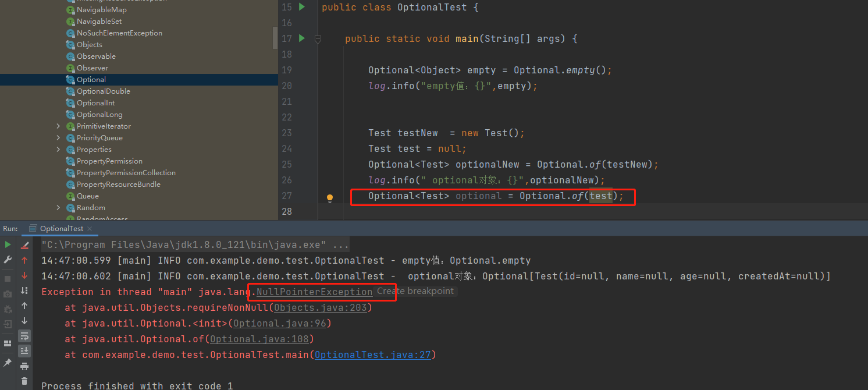Screen dimensions: 868x390
Task: Select OptionalInt in the project tree
Action: click(96, 103)
